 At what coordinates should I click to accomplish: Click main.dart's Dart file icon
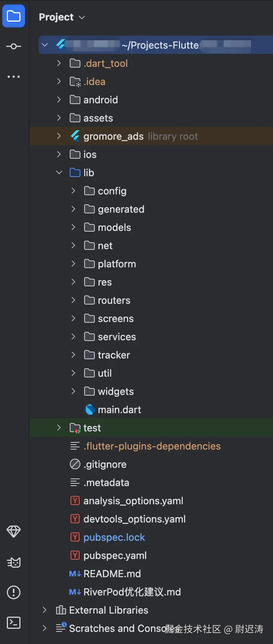[90, 410]
